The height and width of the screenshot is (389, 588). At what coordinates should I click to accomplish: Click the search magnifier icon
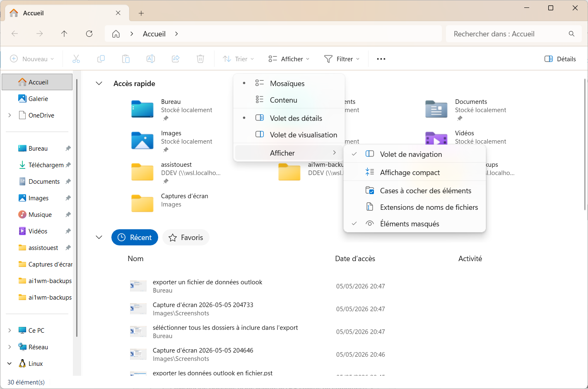point(572,34)
